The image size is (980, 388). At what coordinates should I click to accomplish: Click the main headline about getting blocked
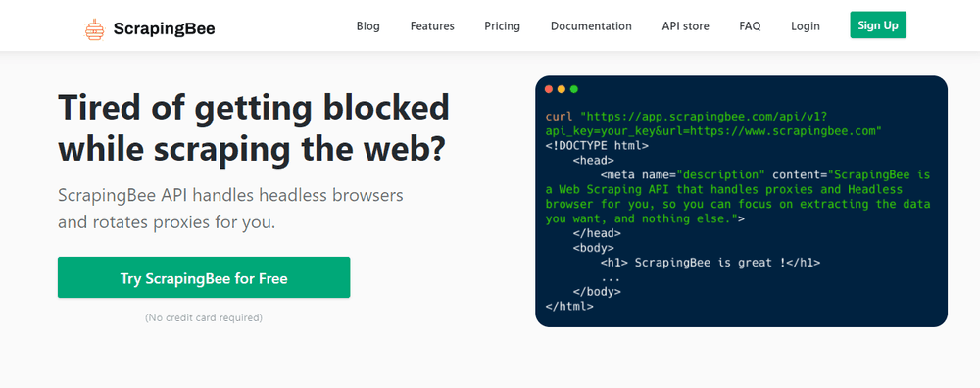[x=253, y=128]
